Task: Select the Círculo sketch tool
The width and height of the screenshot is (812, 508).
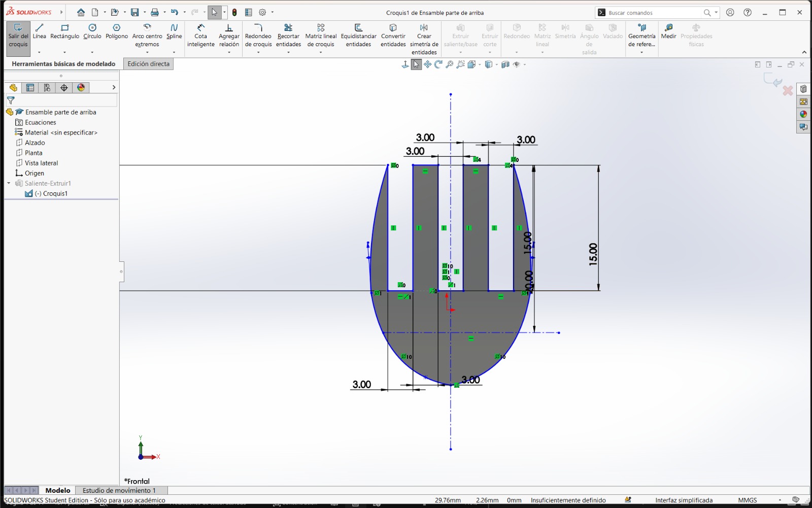Action: (92, 31)
